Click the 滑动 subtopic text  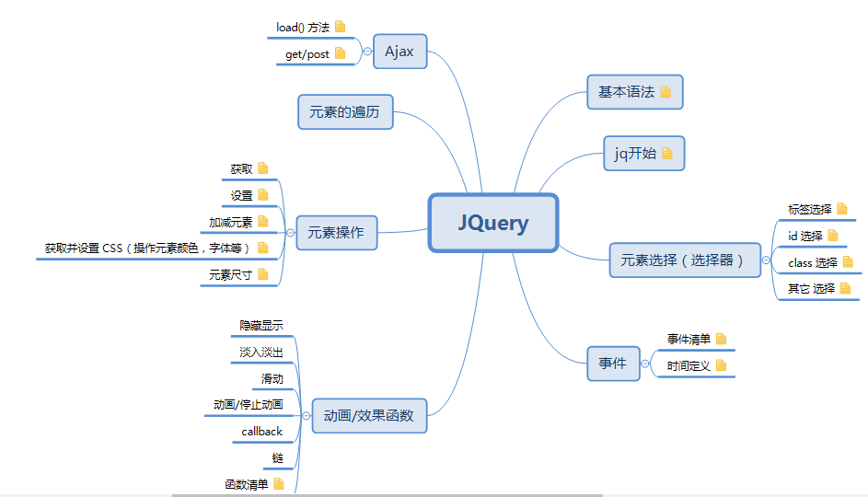coord(272,378)
